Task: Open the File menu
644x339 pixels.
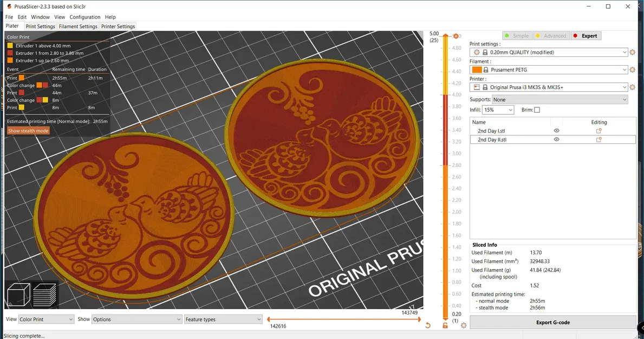Action: coord(9,17)
